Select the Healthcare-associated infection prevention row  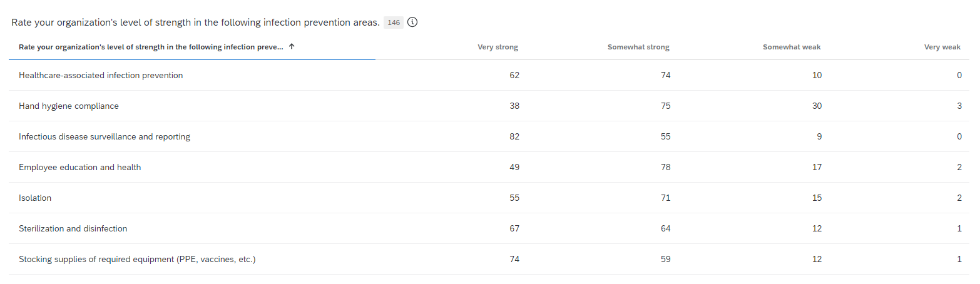pos(489,75)
